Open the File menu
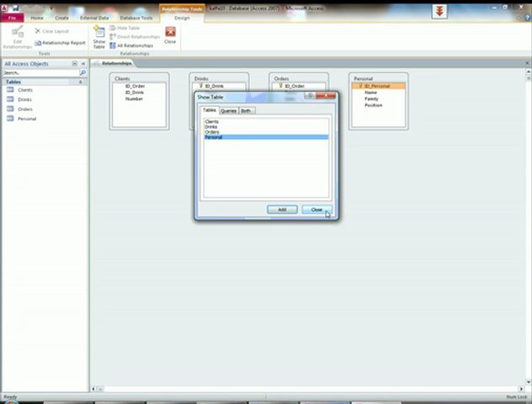 pyautogui.click(x=13, y=18)
